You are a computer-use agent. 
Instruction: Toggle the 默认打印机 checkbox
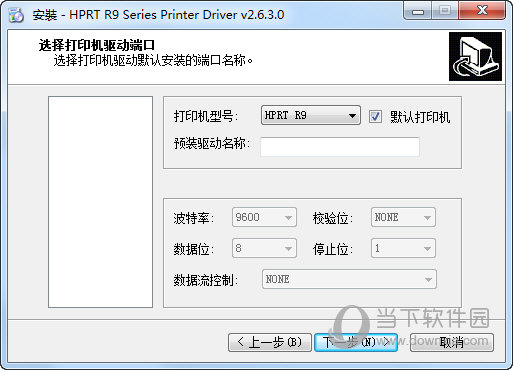pos(375,117)
